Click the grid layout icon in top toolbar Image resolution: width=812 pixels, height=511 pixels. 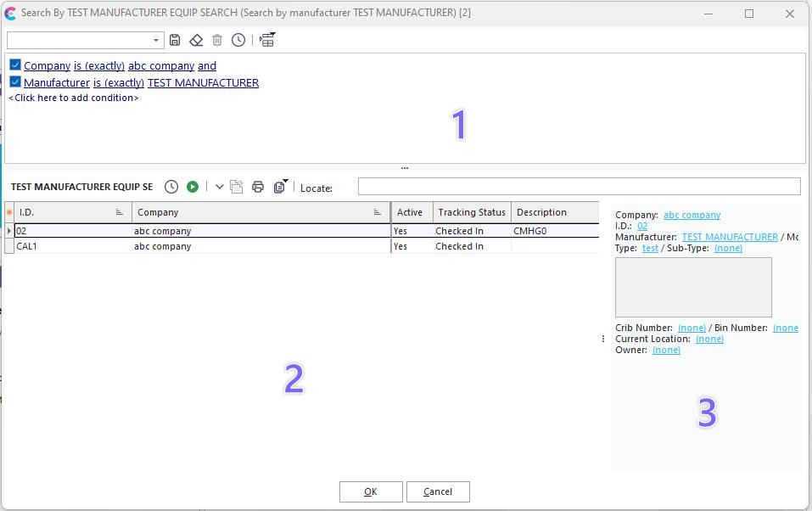[x=267, y=40]
